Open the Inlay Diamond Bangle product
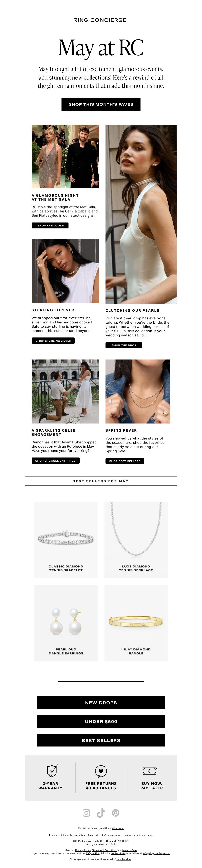 tap(136, 623)
